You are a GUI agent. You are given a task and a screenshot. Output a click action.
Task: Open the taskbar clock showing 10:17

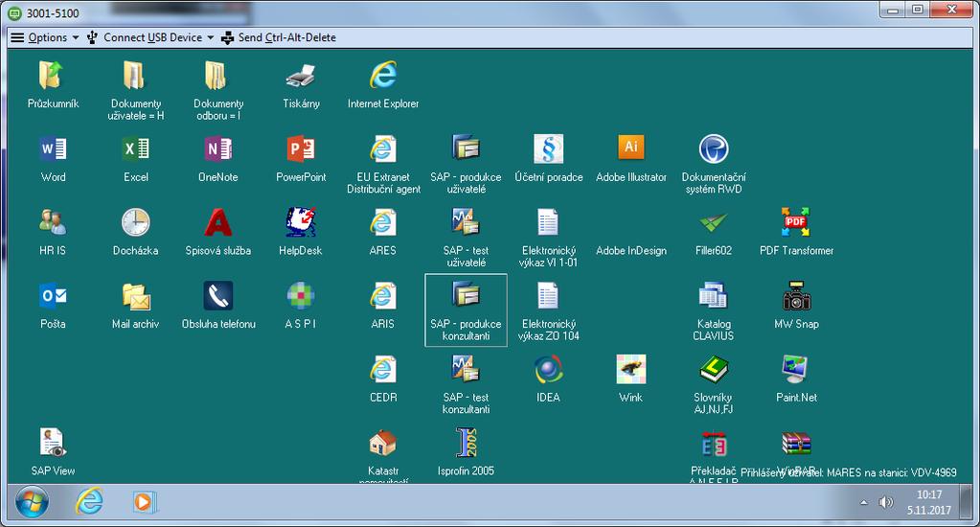[x=929, y=502]
